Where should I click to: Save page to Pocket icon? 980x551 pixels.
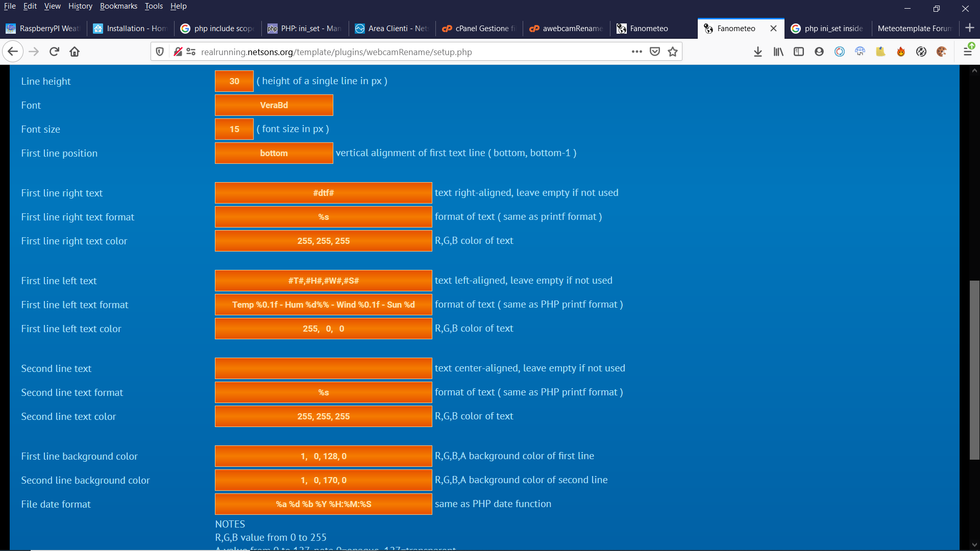(x=655, y=52)
